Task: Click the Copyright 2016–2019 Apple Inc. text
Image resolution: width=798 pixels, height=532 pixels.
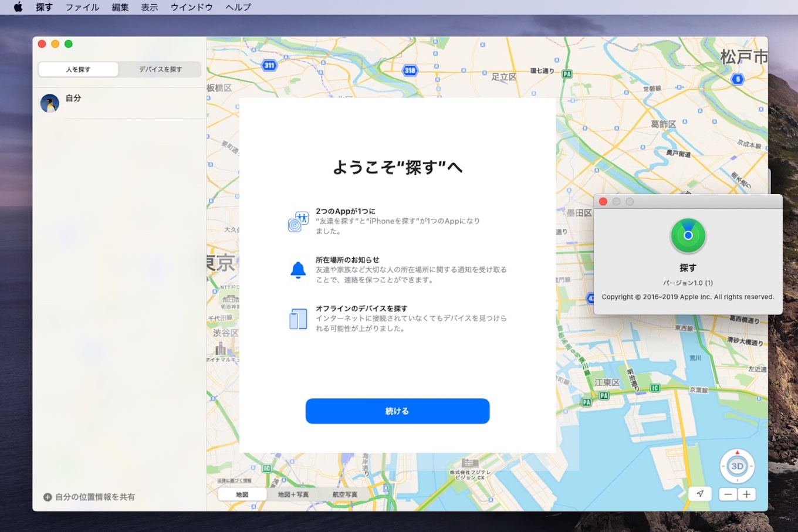Action: 688,297
